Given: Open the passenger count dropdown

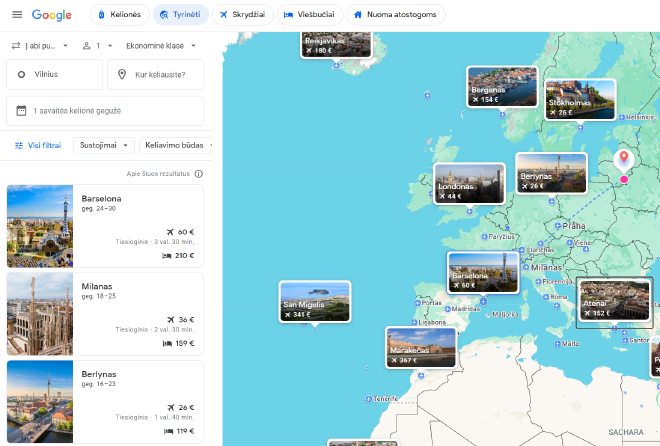Looking at the screenshot, I should (98, 46).
